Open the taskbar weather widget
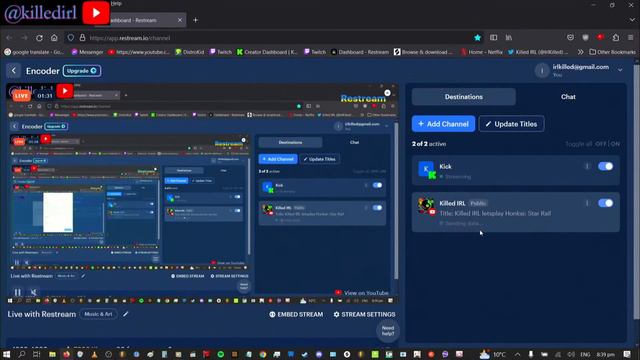Screen dimensions: 640x360 [493, 354]
